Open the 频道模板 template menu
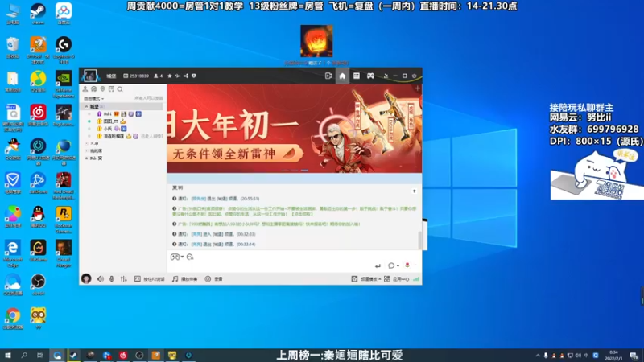The width and height of the screenshot is (644, 362). (366, 278)
